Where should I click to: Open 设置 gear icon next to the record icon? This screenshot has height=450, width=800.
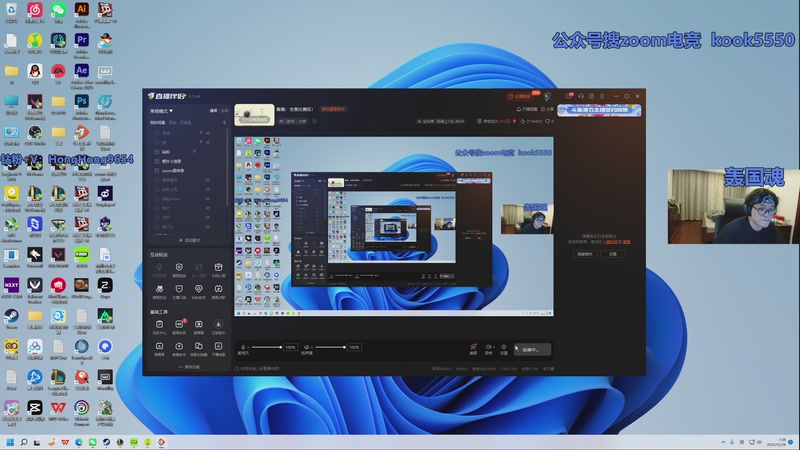(x=503, y=348)
